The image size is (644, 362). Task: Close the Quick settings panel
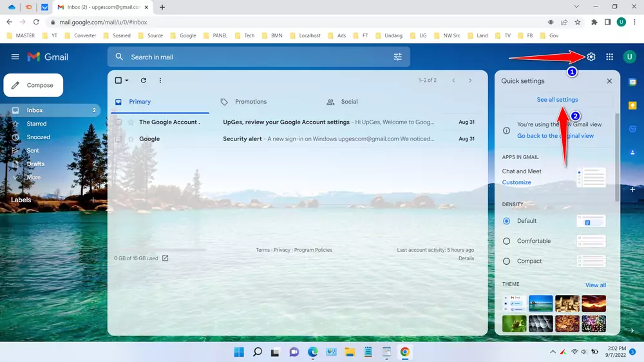point(609,81)
